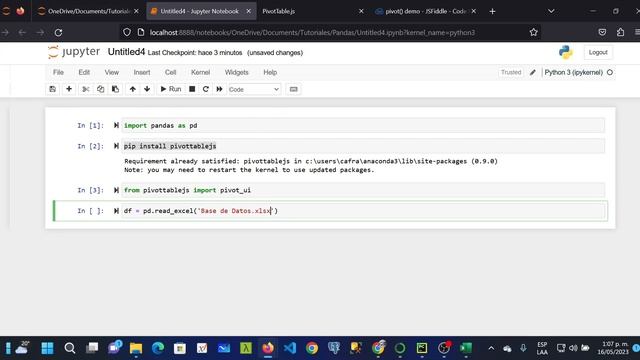Cut selected cells with the scissors icon

click(86, 89)
